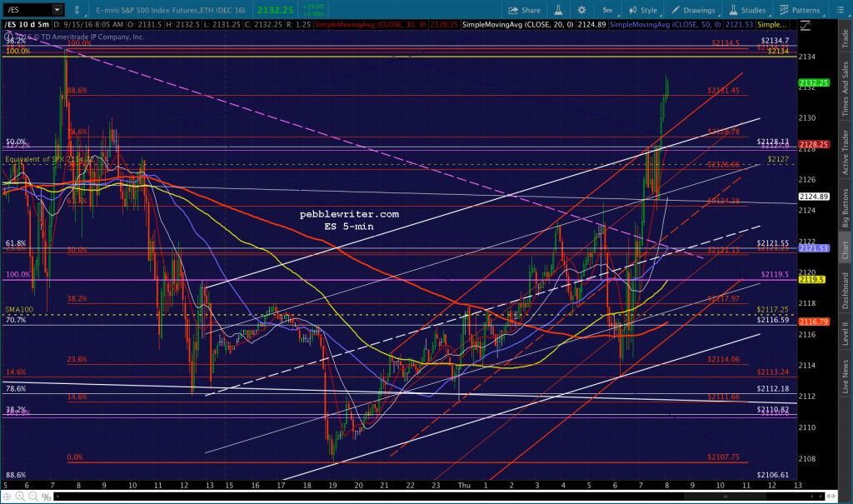The image size is (853, 504).
Task: Click the horizontal scrollbar thumb
Action: pyautogui.click(x=725, y=497)
